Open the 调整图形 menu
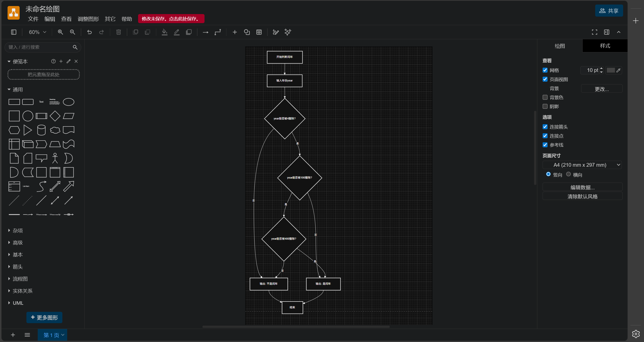The height and width of the screenshot is (342, 644). pyautogui.click(x=88, y=19)
